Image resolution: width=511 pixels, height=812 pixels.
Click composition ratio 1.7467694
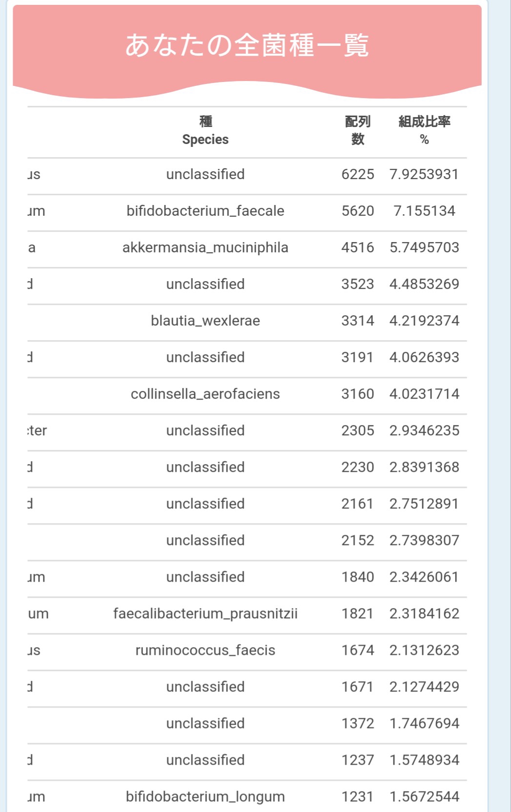[x=424, y=723]
